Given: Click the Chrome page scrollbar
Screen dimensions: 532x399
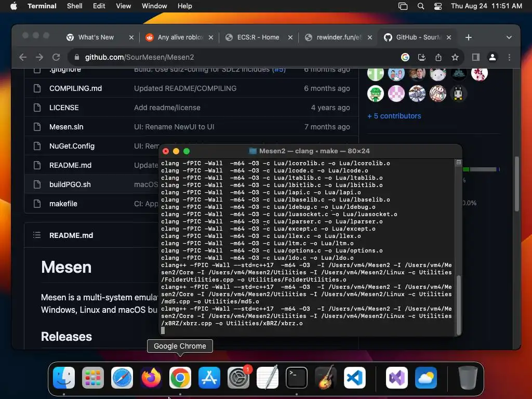Looking at the screenshot, I should [x=517, y=183].
